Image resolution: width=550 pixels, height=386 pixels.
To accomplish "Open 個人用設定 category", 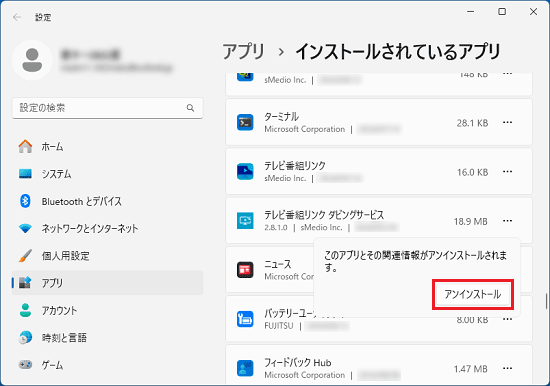I will coord(107,256).
